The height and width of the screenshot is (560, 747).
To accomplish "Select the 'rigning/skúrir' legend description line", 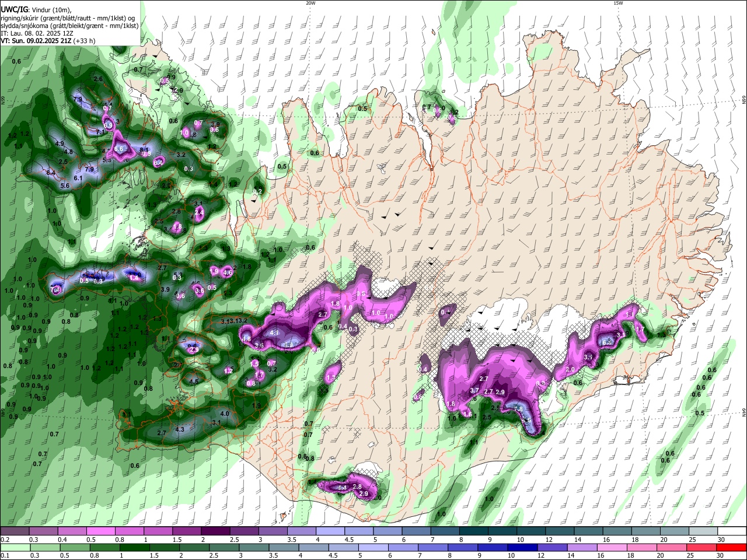I will pyautogui.click(x=68, y=18).
